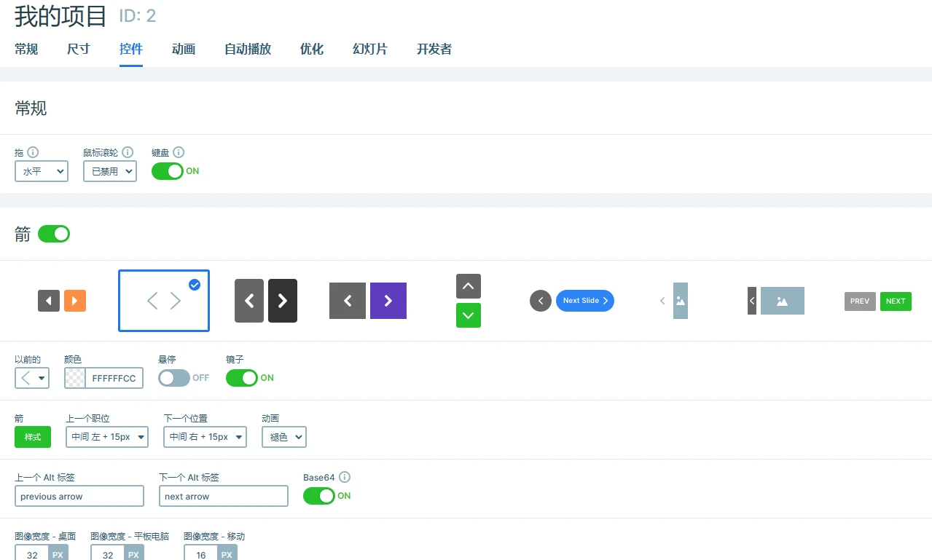The image size is (932, 560).
Task: Click the green 样式 style button
Action: tap(32, 437)
